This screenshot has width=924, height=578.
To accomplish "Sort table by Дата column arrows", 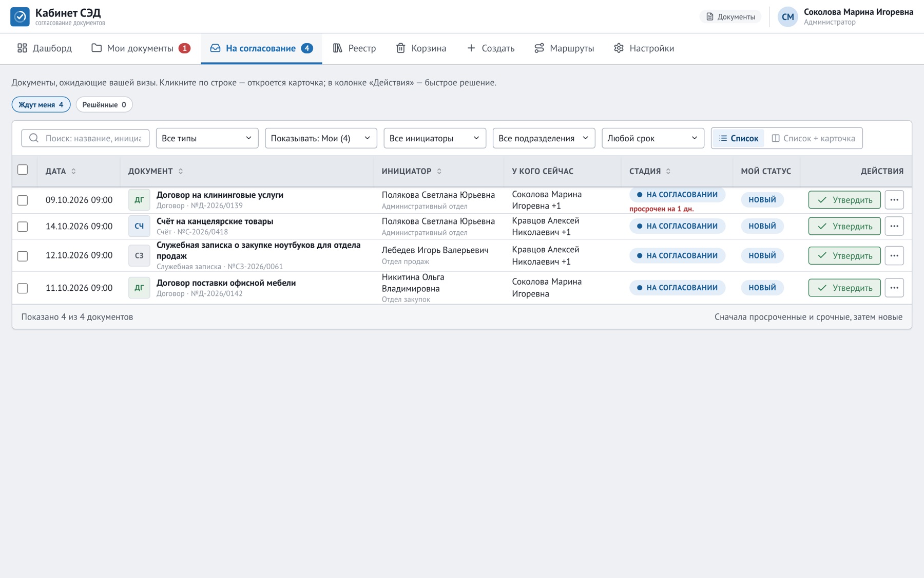I will click(73, 172).
